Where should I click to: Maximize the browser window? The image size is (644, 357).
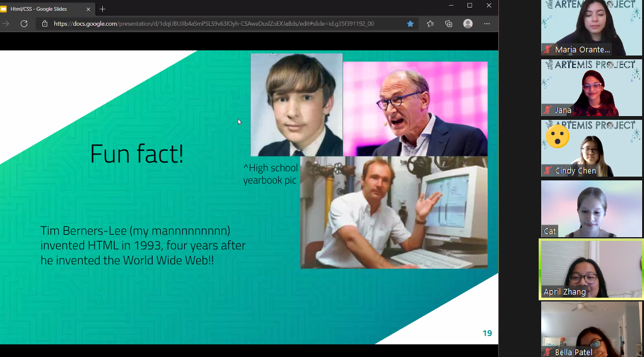click(470, 6)
